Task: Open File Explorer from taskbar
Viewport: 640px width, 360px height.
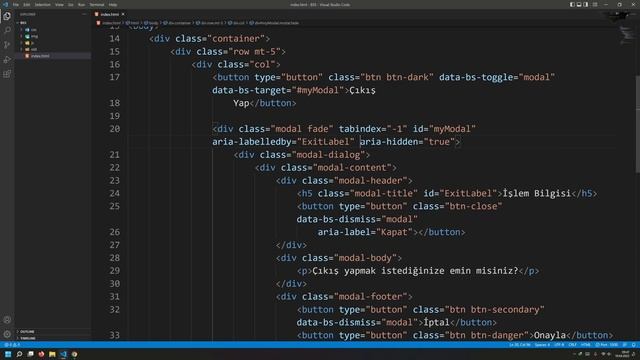Action: [x=52, y=354]
